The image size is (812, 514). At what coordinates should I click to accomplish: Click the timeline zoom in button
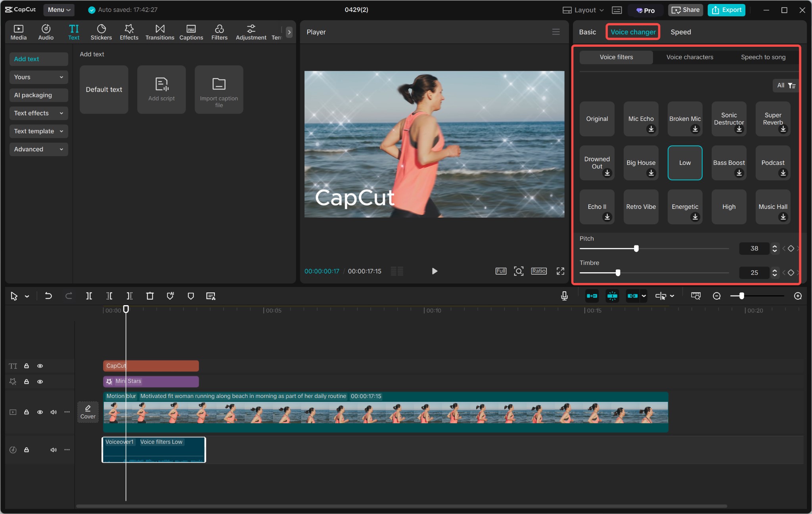point(798,296)
